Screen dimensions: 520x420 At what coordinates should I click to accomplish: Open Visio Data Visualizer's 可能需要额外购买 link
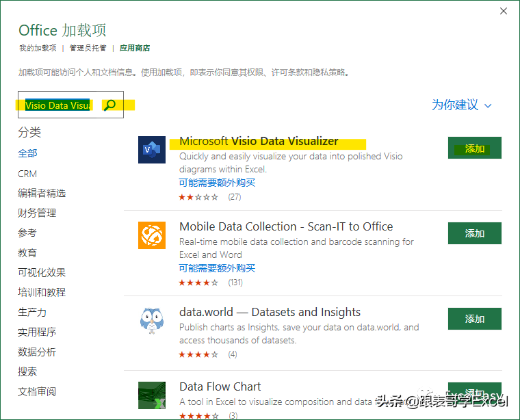[217, 183]
